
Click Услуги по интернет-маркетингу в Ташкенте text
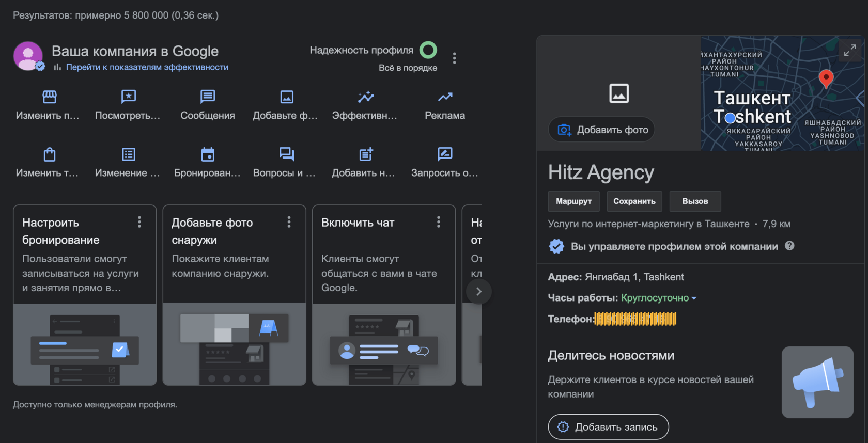(648, 224)
